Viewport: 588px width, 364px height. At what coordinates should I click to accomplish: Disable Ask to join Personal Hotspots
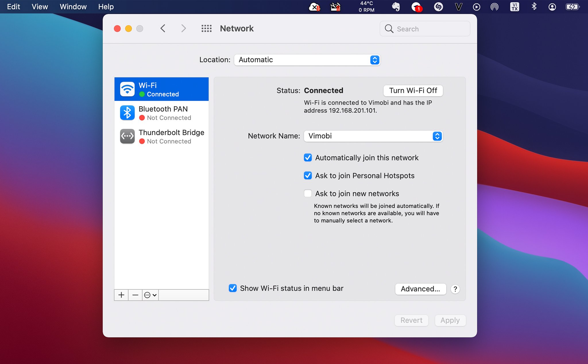[308, 175]
